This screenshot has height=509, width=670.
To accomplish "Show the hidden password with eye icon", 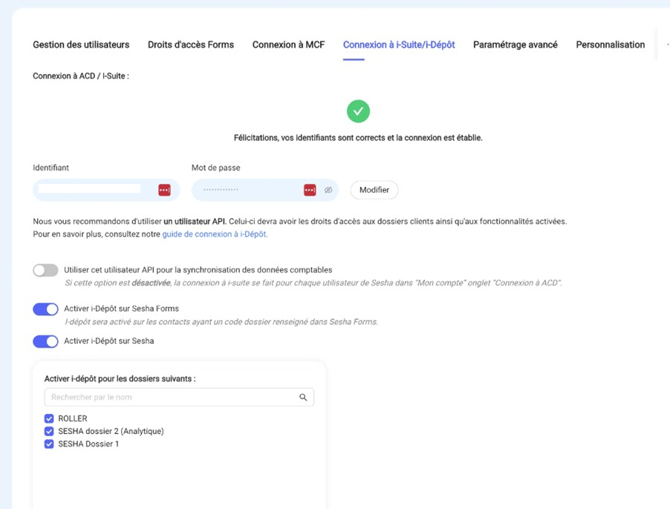I will pos(328,190).
